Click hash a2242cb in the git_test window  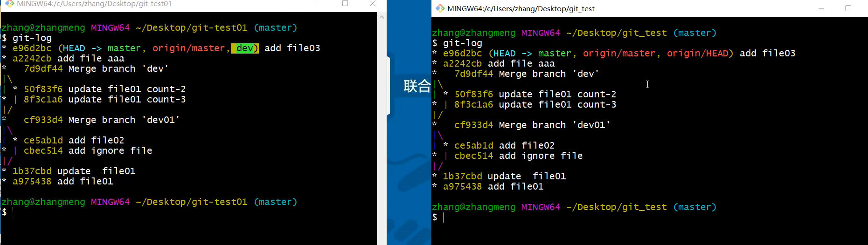point(463,63)
